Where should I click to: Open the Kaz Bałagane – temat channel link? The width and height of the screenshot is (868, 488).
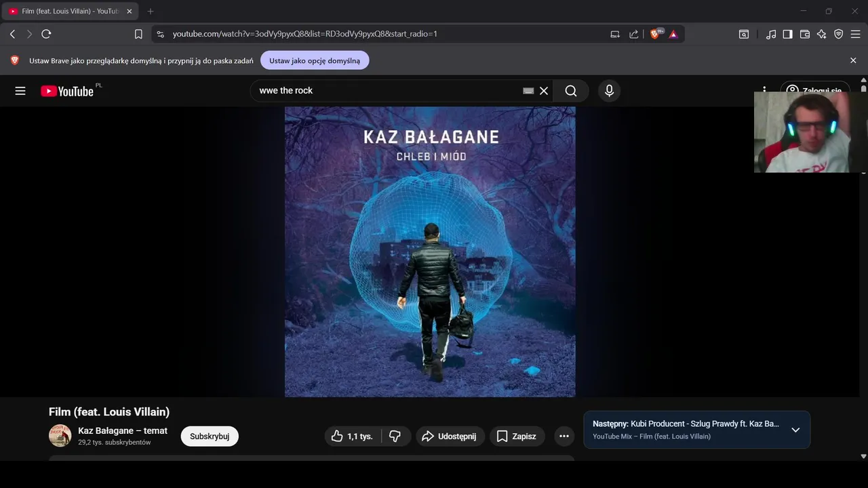tap(123, 430)
